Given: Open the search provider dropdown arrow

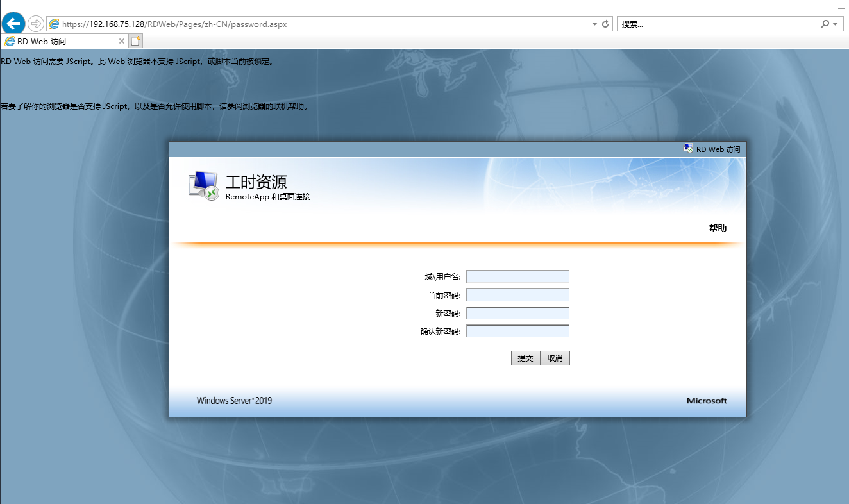Looking at the screenshot, I should (x=835, y=24).
